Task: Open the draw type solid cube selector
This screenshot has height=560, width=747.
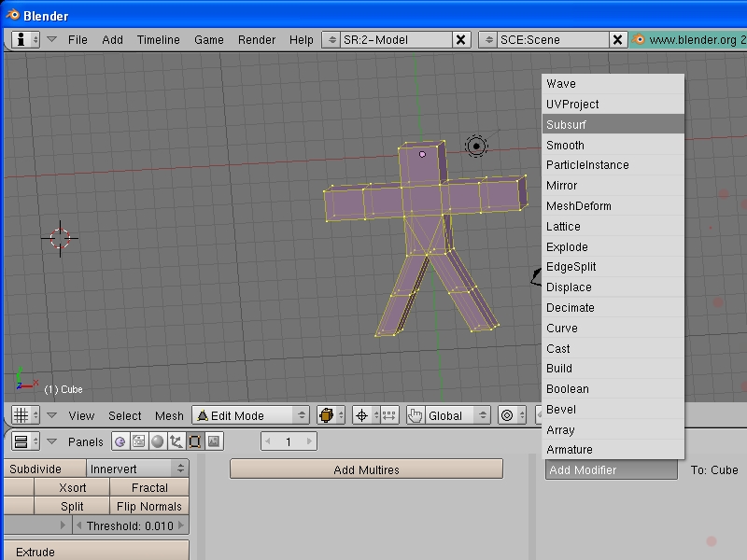Action: click(331, 415)
